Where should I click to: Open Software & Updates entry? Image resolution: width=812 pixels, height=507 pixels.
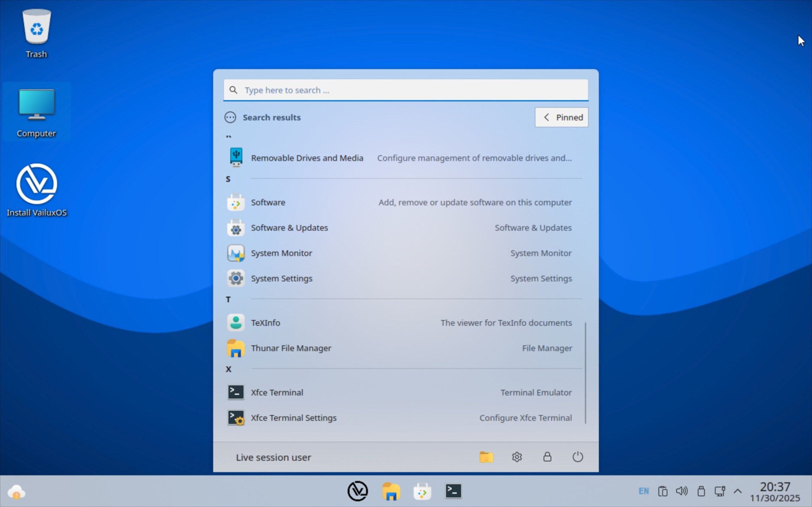pyautogui.click(x=289, y=228)
